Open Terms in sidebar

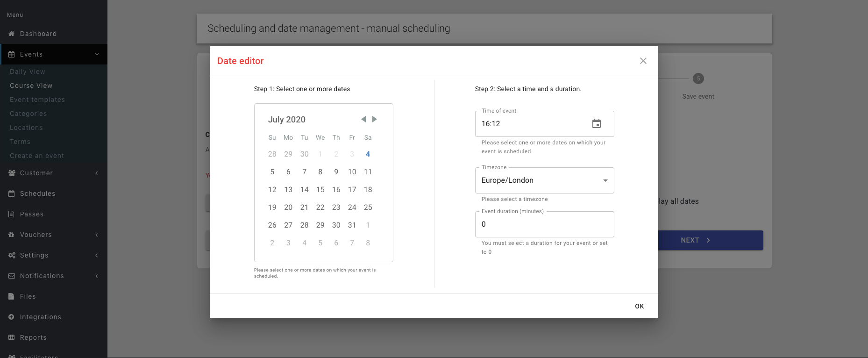(x=20, y=142)
